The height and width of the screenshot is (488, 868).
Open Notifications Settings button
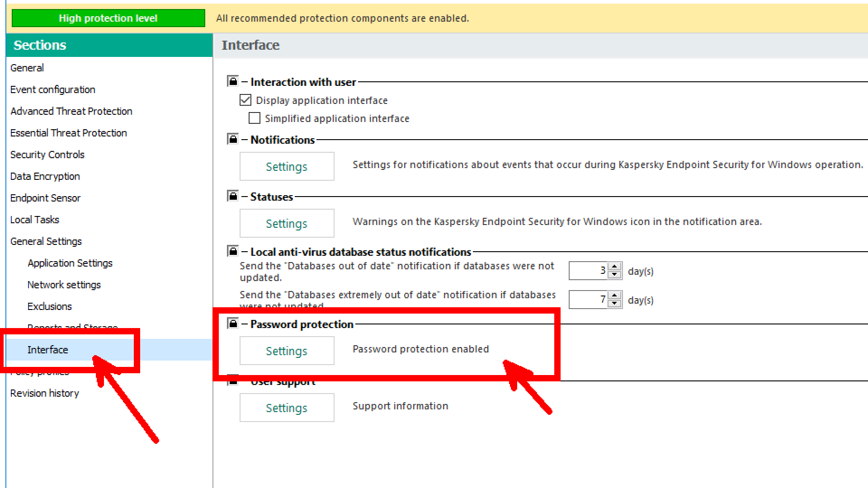coord(287,166)
